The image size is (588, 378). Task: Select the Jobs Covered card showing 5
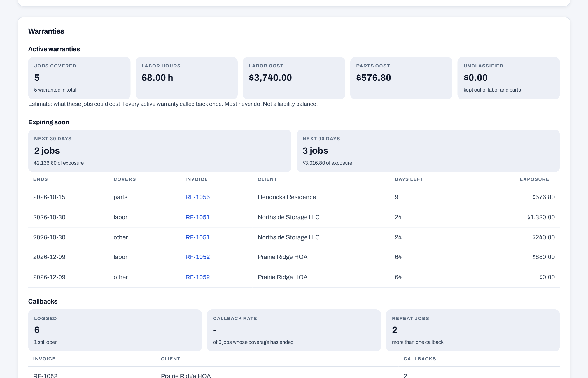click(79, 78)
